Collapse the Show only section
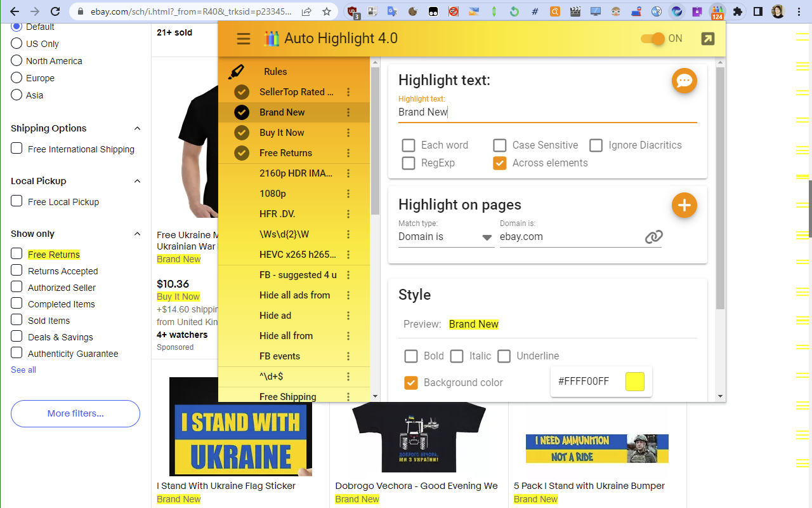 pyautogui.click(x=138, y=234)
